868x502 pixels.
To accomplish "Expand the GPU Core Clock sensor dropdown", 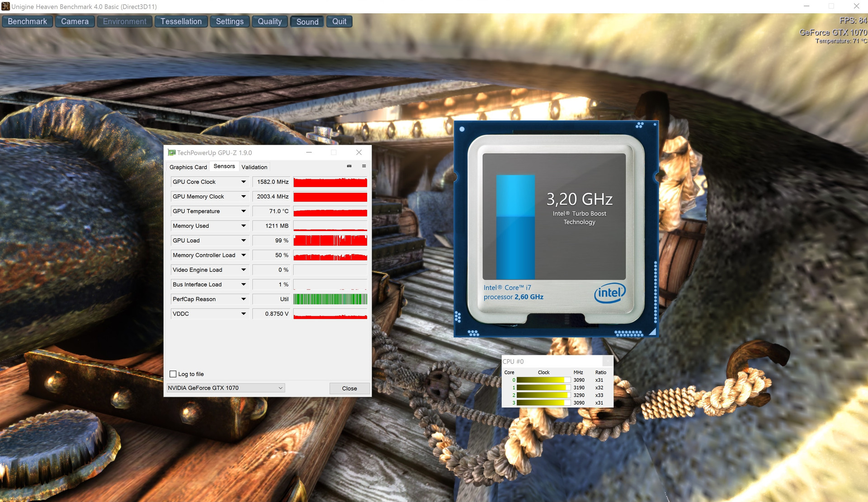I will tap(244, 182).
